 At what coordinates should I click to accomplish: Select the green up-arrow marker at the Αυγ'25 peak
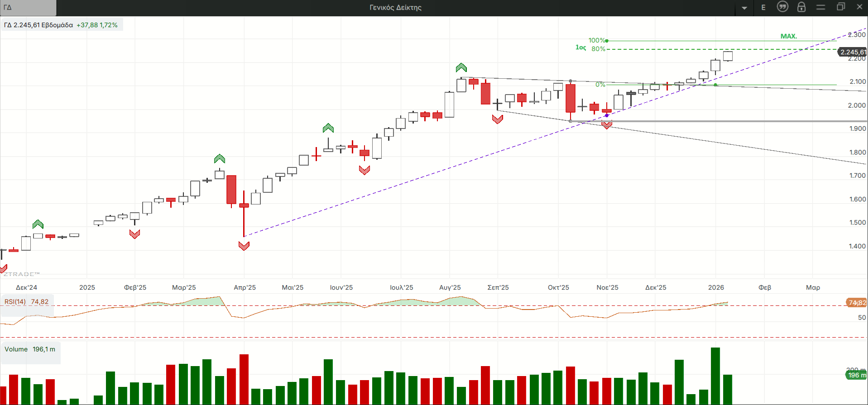pos(461,68)
